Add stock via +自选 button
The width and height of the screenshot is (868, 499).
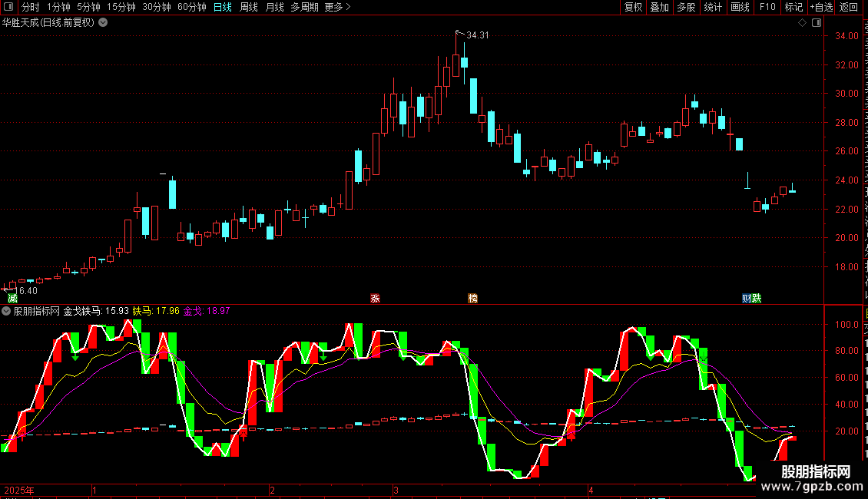[x=821, y=7]
